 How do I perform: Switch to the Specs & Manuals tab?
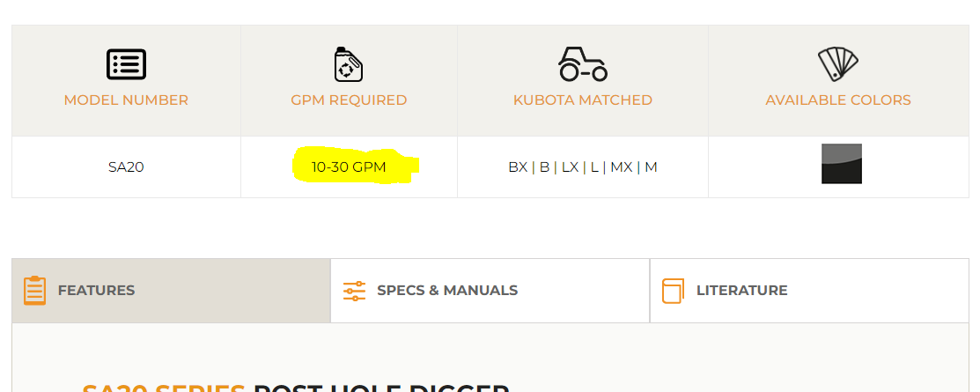click(446, 291)
